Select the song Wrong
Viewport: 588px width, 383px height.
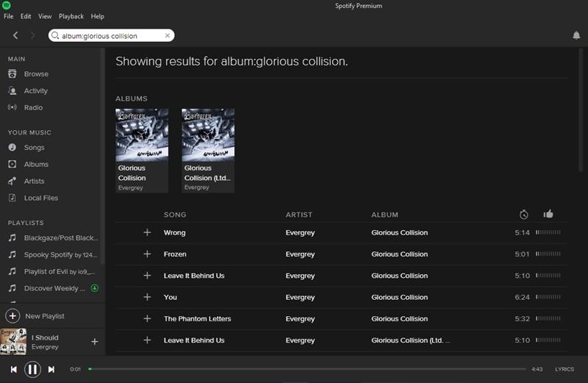tap(174, 233)
